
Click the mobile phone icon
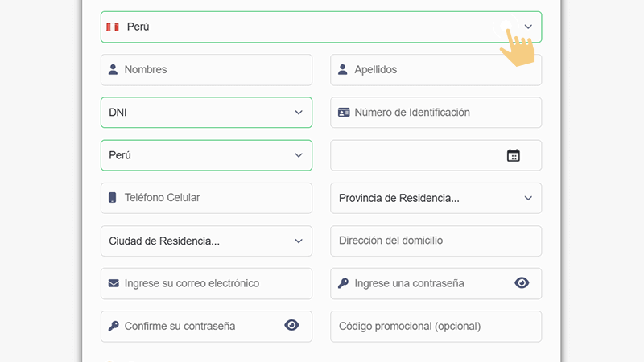coord(113,198)
